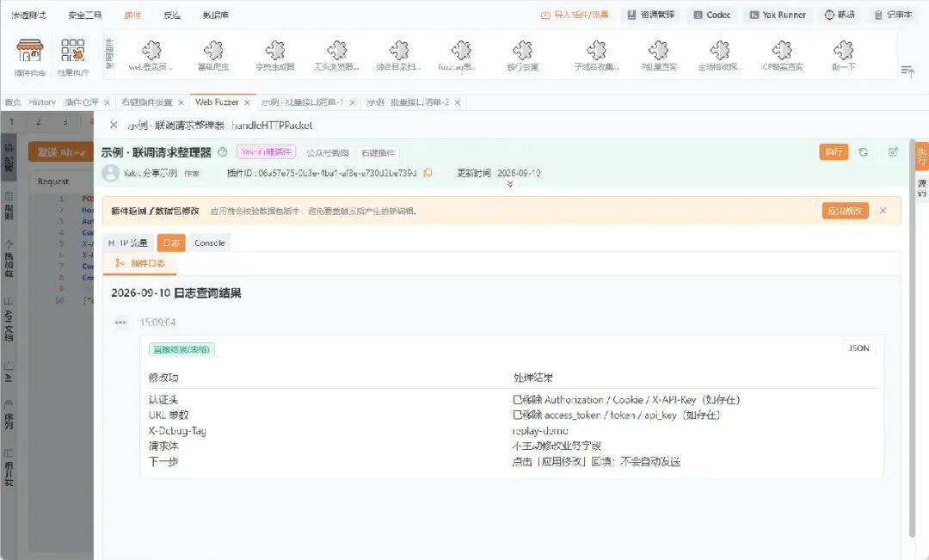Open Yak Runner from the top bar
929x560 pixels.
[x=778, y=15]
